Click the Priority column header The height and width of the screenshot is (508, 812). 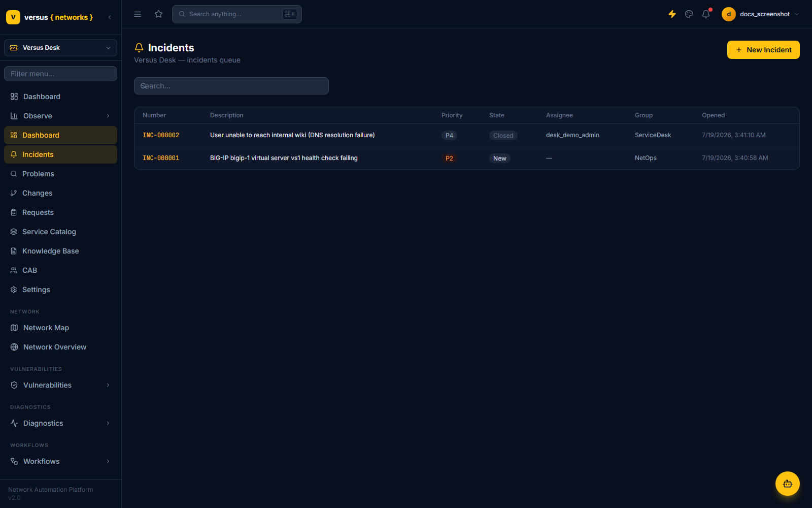452,115
